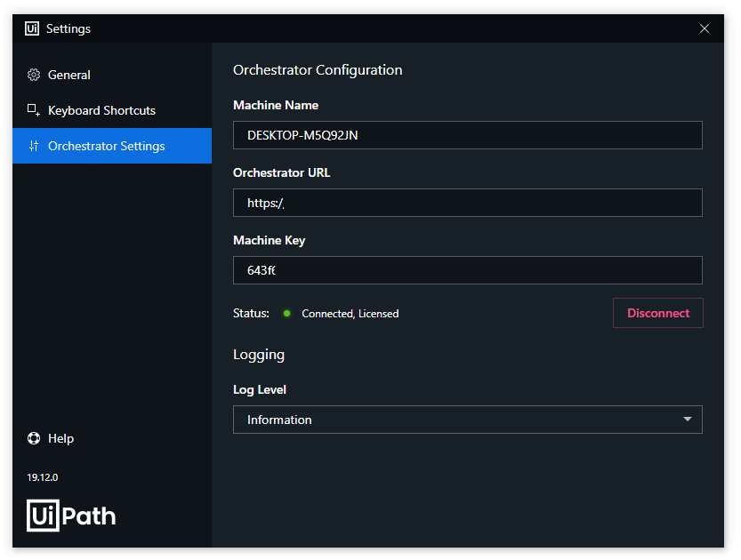Expand the Log Level dropdown arrow
Image resolution: width=741 pixels, height=560 pixels.
tap(687, 420)
